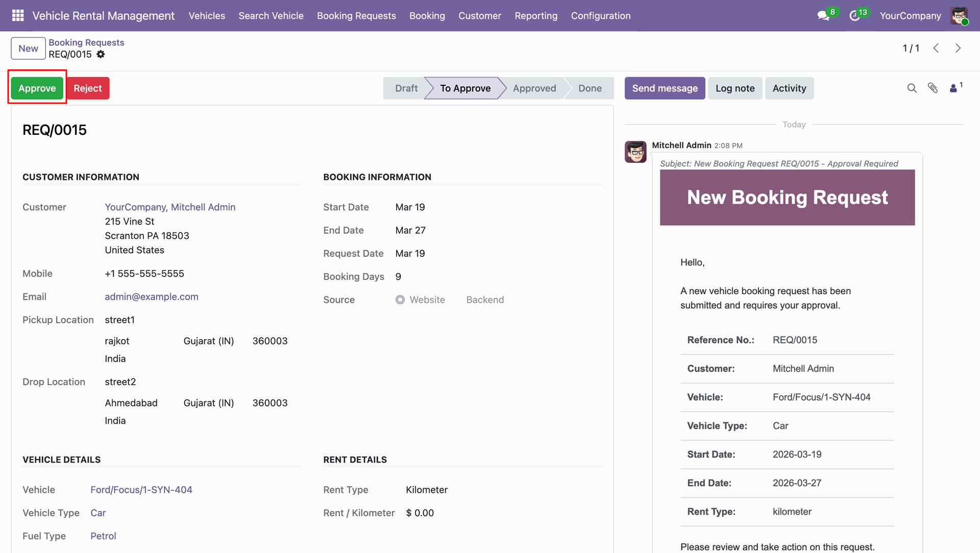This screenshot has width=980, height=553.
Task: Open the Ford/Focus/1-SYN-404 vehicle link
Action: pyautogui.click(x=141, y=490)
